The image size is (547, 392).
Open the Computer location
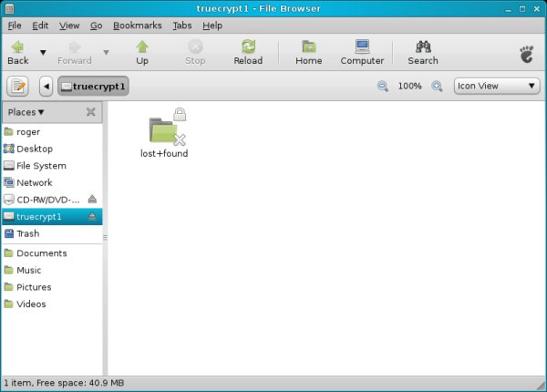(x=362, y=53)
